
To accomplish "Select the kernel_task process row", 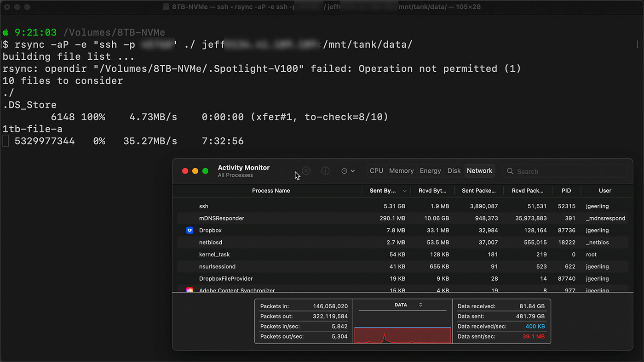I will 402,255.
